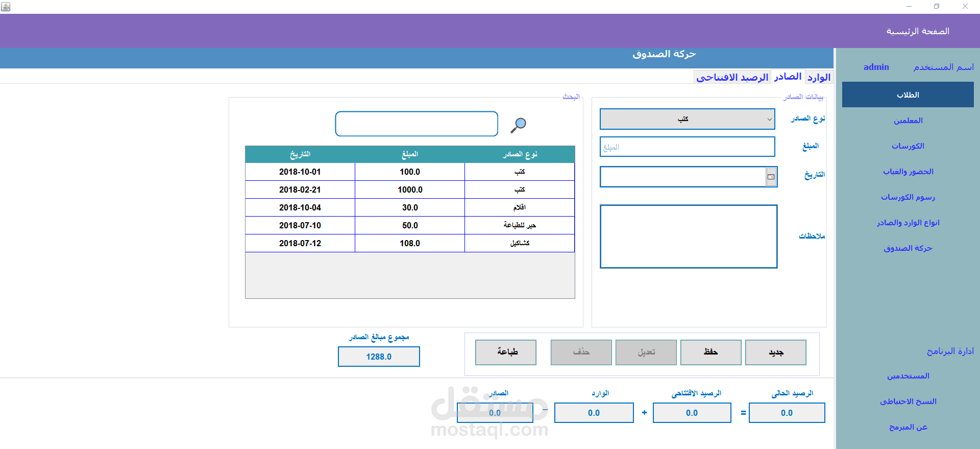Open رسوم الكورسات in the sidebar

(908, 197)
